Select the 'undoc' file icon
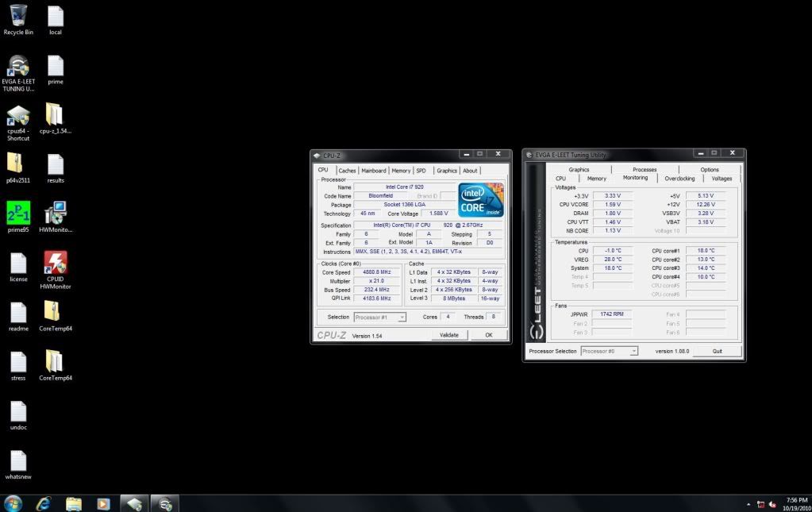 (x=18, y=414)
